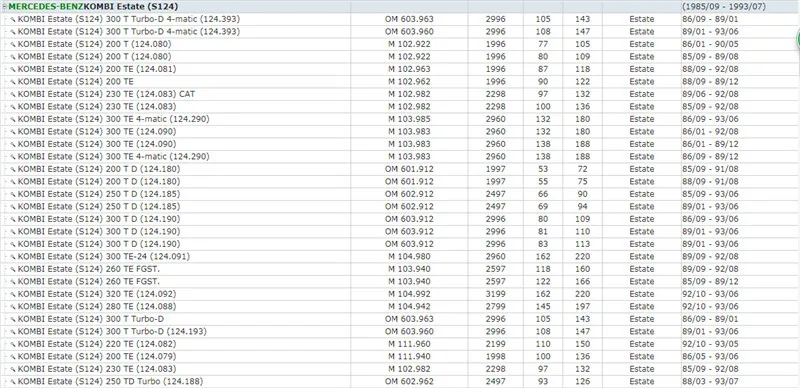Screen dimensions: 800x388
Task: Click the date range 92/10 - 93/05
Action: pyautogui.click(x=710, y=344)
